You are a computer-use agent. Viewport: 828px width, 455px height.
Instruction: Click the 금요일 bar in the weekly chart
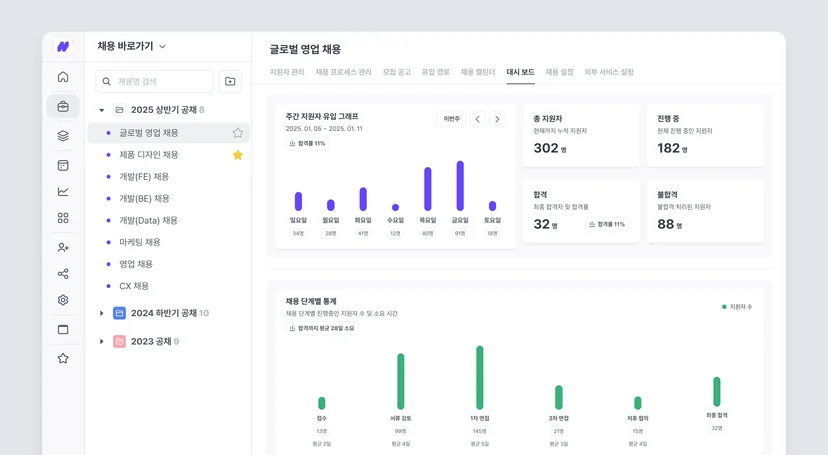460,186
